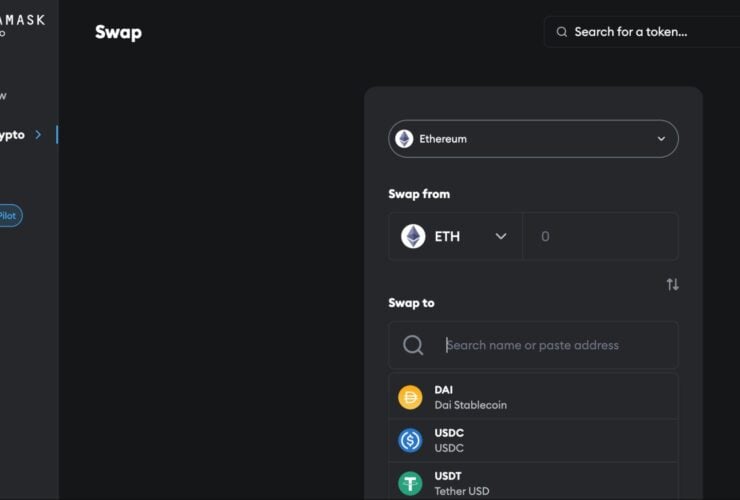Click the Ethereum network name label
The width and height of the screenshot is (740, 500).
click(443, 139)
